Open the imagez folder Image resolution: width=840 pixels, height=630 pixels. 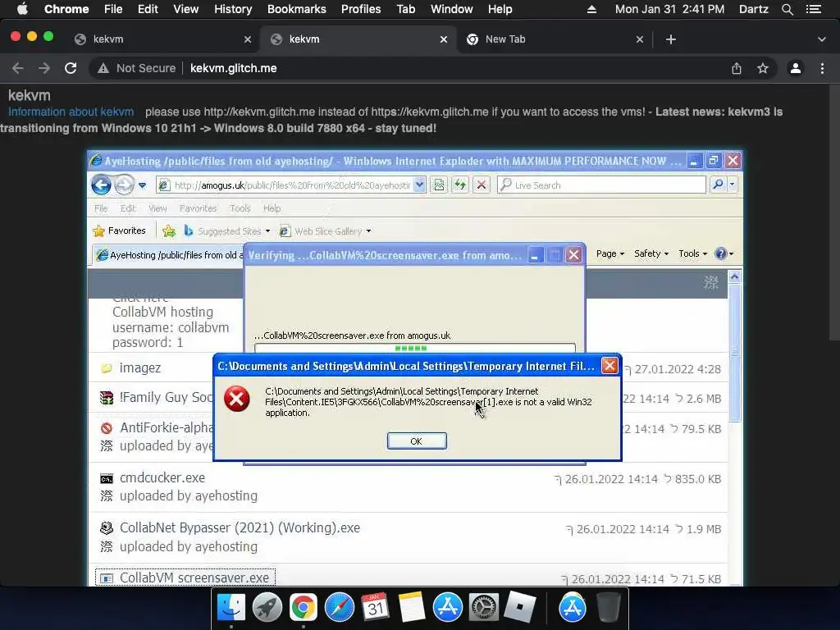click(x=139, y=368)
